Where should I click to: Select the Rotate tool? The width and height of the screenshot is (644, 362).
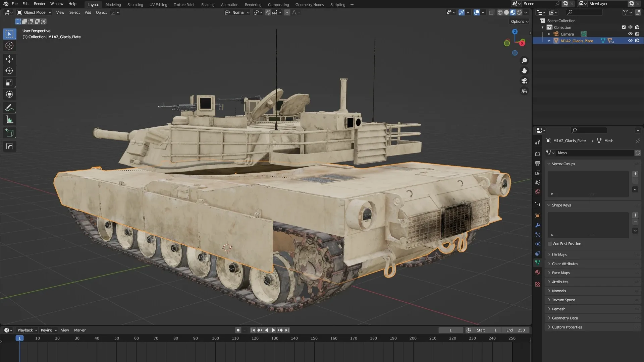pos(9,71)
